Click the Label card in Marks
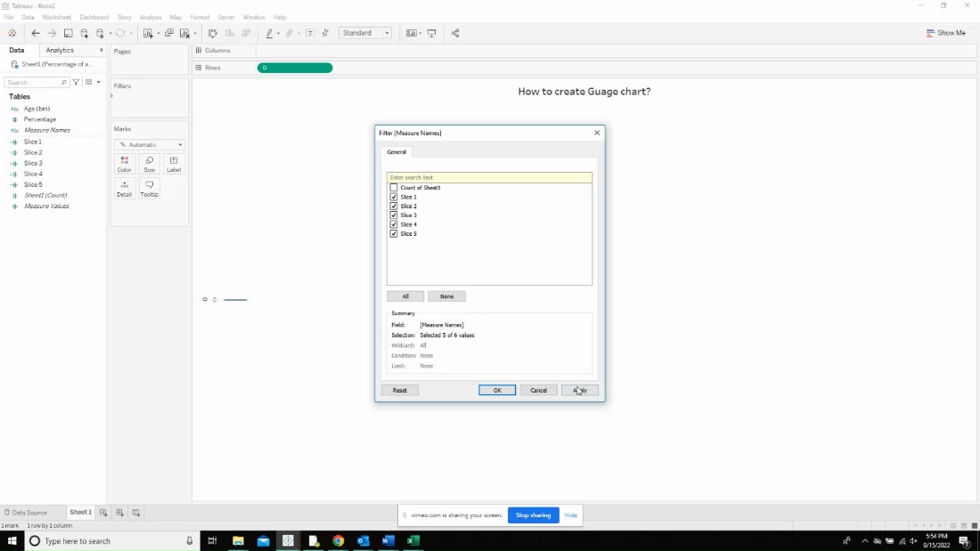This screenshot has height=551, width=980. [x=174, y=165]
